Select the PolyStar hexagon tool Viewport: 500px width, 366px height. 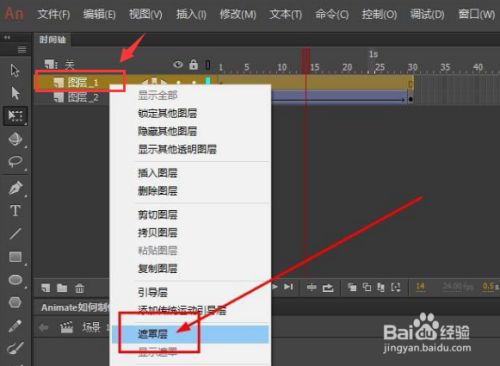tap(15, 303)
